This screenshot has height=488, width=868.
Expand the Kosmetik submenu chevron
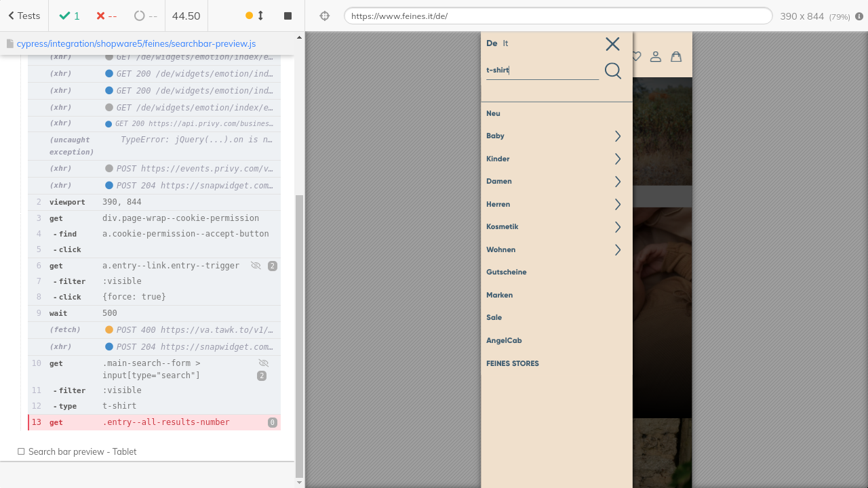point(617,227)
